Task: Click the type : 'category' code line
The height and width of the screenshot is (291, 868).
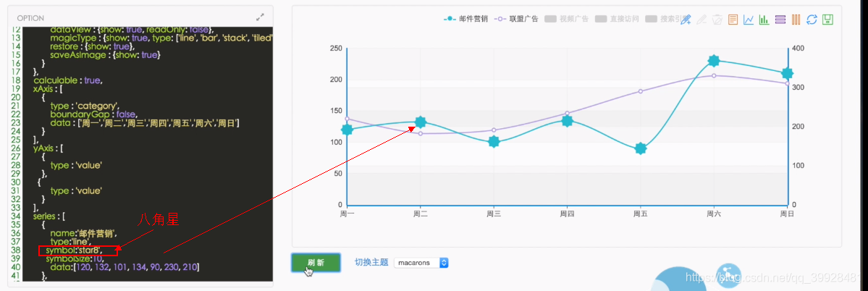Action: click(x=84, y=106)
